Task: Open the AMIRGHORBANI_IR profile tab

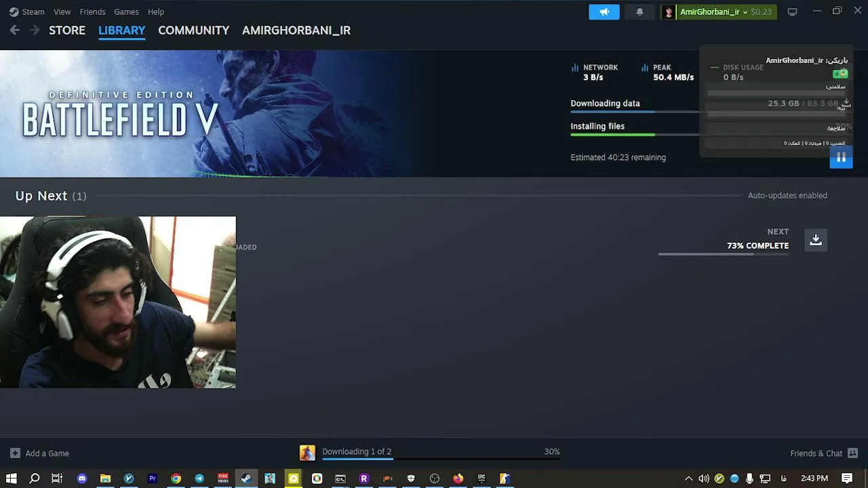Action: [x=296, y=30]
